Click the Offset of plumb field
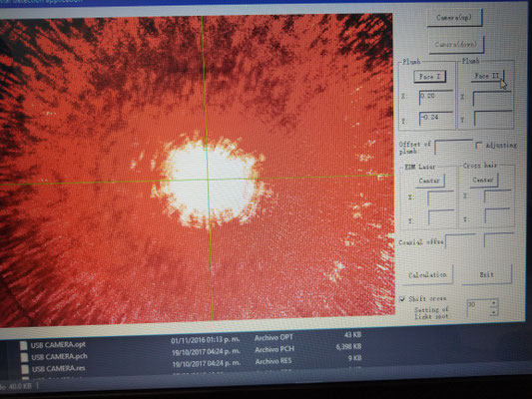The image size is (532, 399). 453,147
